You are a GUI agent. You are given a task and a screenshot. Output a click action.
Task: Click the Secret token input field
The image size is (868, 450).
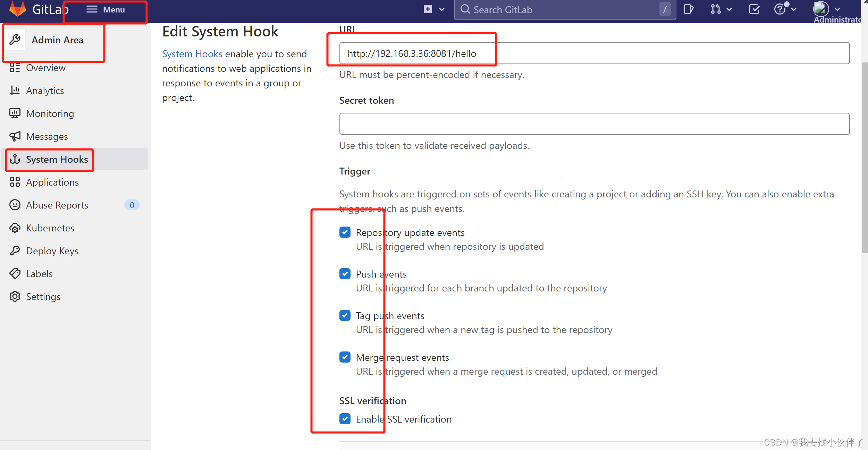point(594,124)
